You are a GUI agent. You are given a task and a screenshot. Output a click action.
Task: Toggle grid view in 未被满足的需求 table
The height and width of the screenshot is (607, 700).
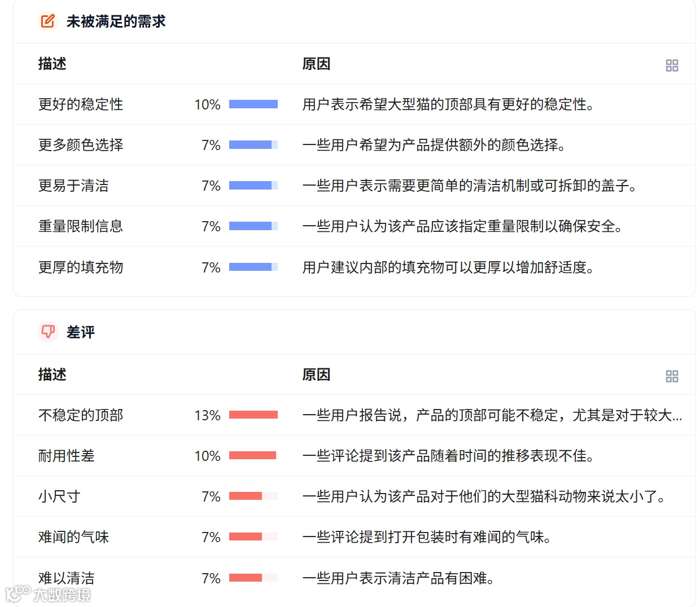click(672, 65)
